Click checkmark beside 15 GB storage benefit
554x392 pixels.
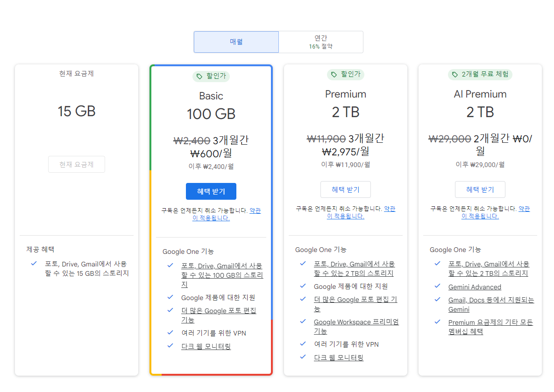(x=34, y=263)
